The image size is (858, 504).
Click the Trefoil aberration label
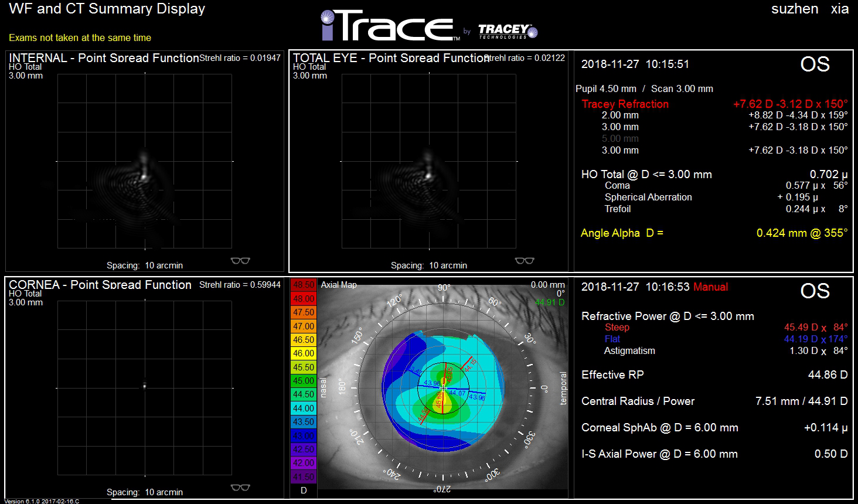618,209
